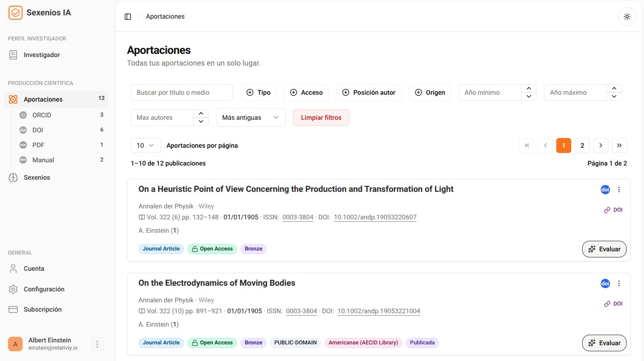The height and width of the screenshot is (361, 644).
Task: Open options menu for Heuristic Point article
Action: coord(619,189)
